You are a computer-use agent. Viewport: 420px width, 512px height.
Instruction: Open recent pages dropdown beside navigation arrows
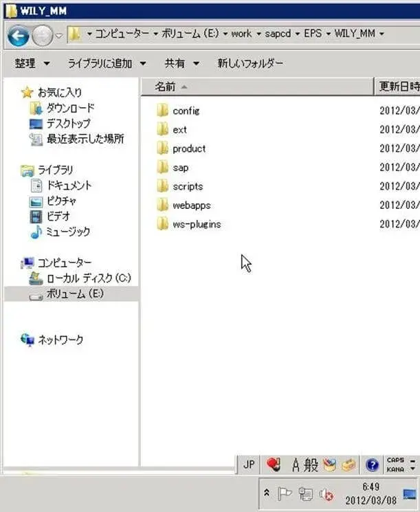click(59, 36)
